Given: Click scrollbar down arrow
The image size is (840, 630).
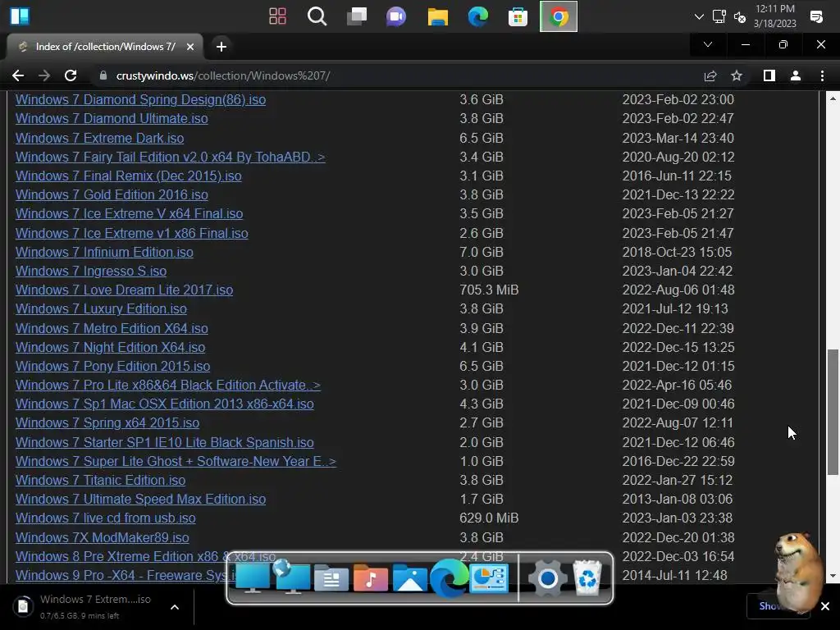Looking at the screenshot, I should pyautogui.click(x=833, y=577).
